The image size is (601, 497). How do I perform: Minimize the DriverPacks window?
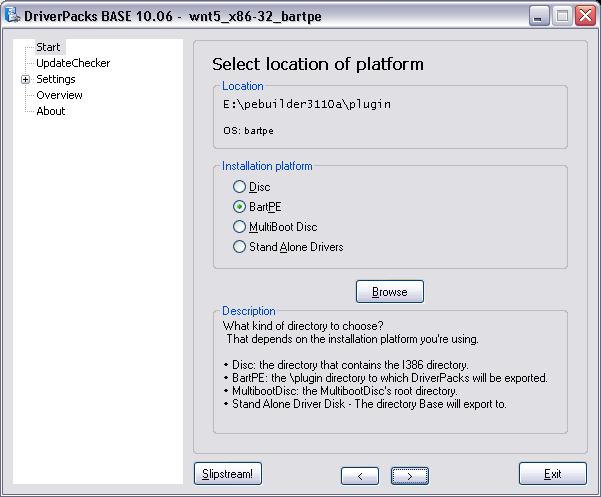click(x=542, y=16)
